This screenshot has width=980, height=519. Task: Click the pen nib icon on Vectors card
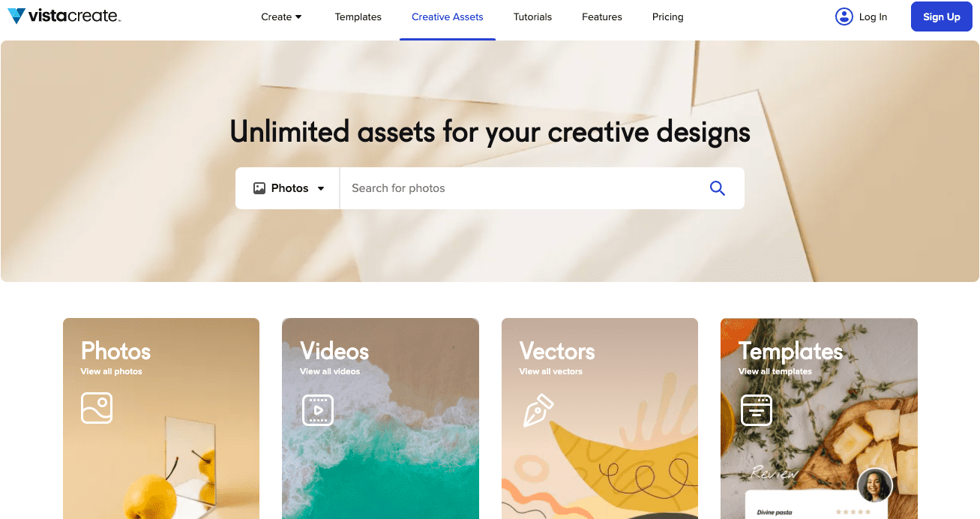[x=538, y=411]
